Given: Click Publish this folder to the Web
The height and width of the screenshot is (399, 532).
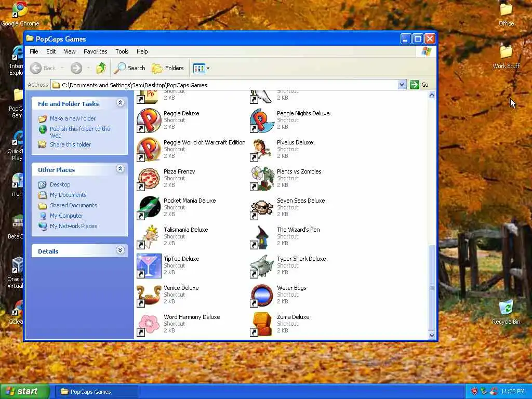Looking at the screenshot, I should 80,132.
